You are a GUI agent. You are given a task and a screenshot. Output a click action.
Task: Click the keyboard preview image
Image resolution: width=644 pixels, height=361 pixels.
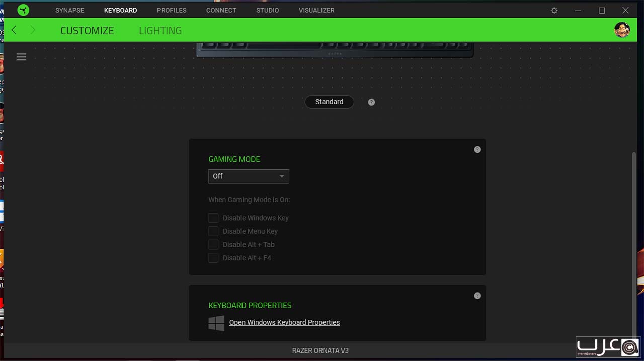pyautogui.click(x=335, y=50)
